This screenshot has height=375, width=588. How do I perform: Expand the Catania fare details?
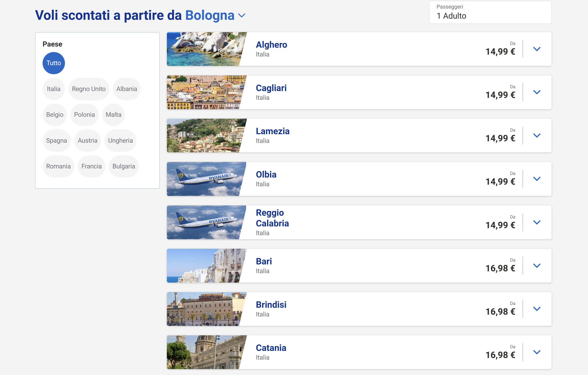click(537, 352)
